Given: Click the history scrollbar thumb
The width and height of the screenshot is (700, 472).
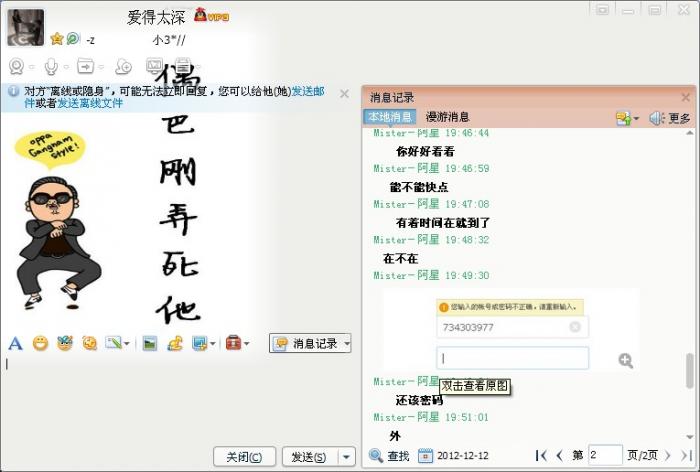Looking at the screenshot, I should pos(691,371).
